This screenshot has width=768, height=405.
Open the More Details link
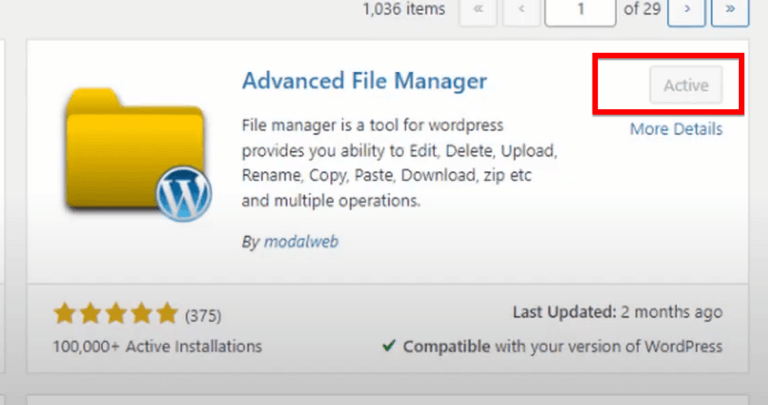point(676,130)
